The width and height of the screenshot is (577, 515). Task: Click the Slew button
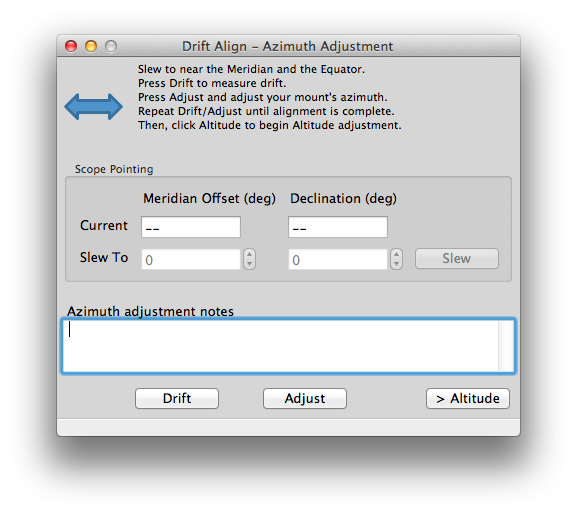[x=457, y=259]
